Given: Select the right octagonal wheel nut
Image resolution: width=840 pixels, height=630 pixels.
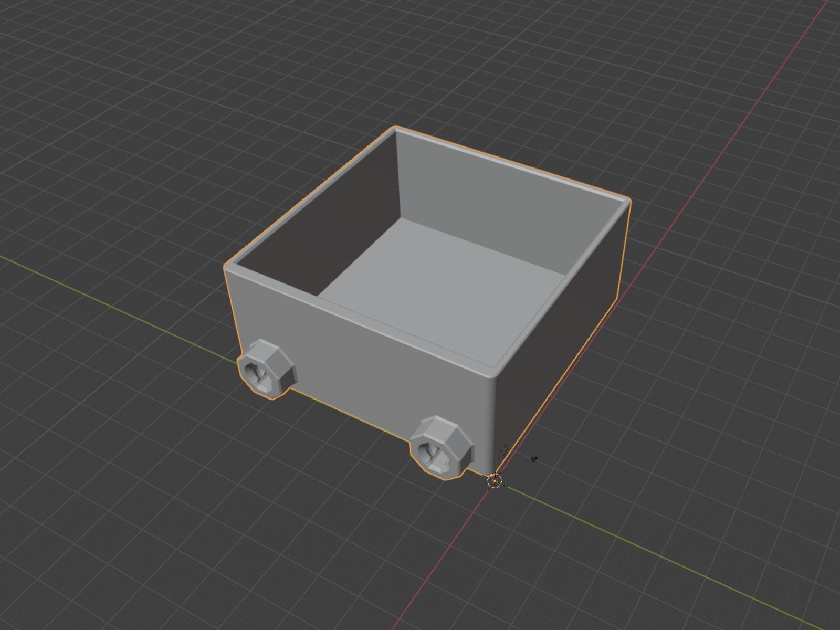Looking at the screenshot, I should click(441, 448).
